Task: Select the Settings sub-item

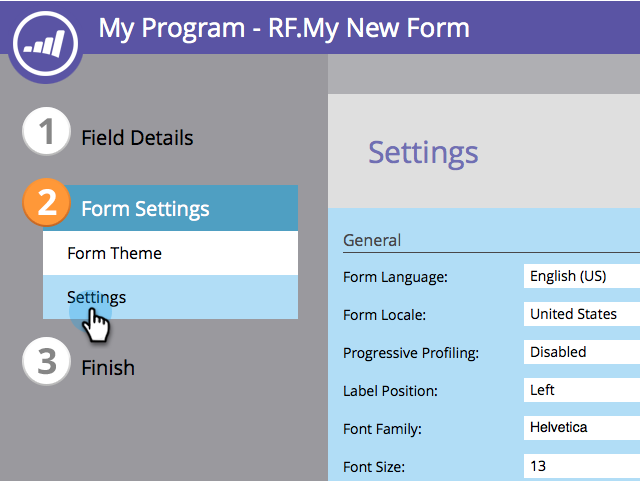Action: 97,297
